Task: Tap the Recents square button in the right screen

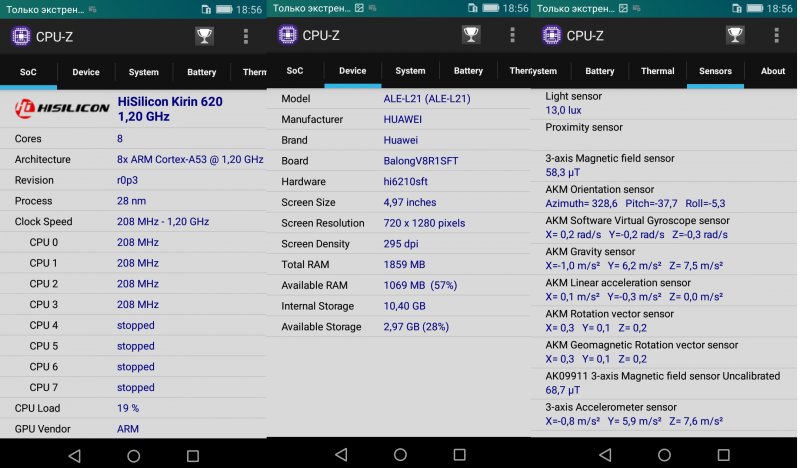Action: (x=723, y=454)
